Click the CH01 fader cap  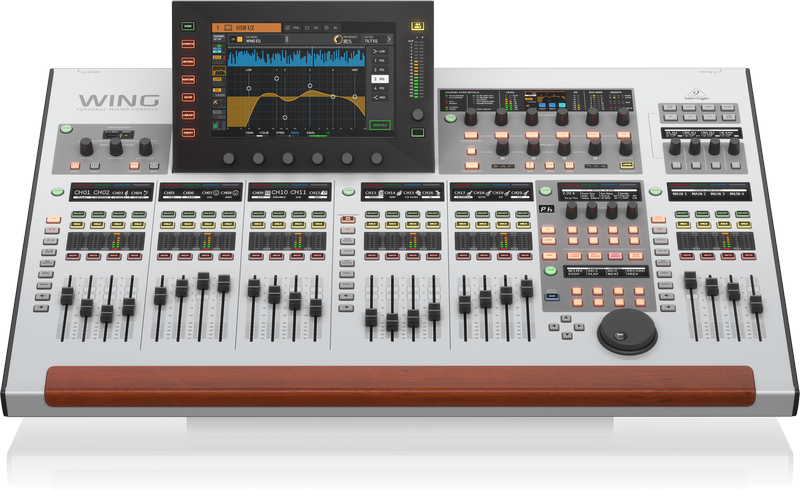(68, 297)
